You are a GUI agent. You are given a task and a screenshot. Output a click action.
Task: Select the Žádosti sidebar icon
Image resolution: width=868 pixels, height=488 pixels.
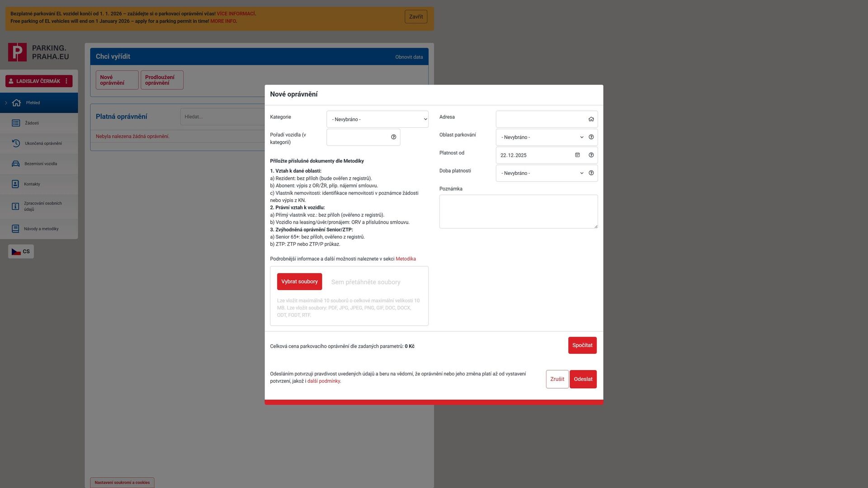click(x=17, y=122)
